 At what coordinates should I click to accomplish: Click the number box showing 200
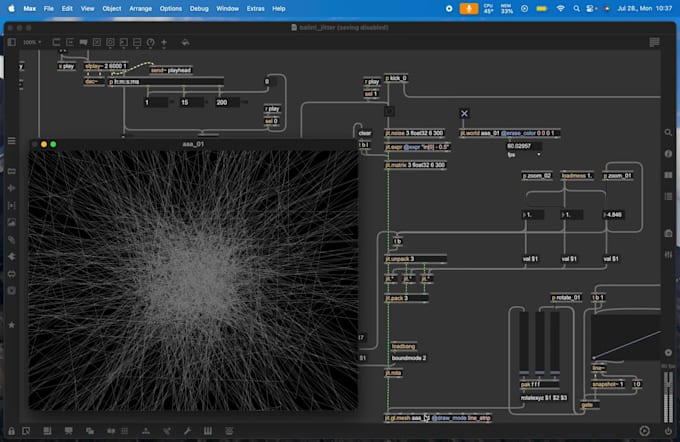click(x=228, y=102)
